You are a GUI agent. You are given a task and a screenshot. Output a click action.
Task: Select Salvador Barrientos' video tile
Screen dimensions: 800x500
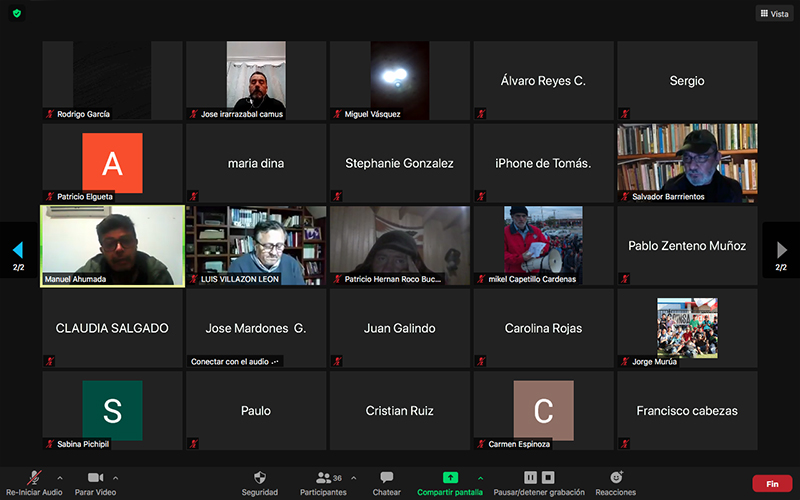tap(687, 163)
